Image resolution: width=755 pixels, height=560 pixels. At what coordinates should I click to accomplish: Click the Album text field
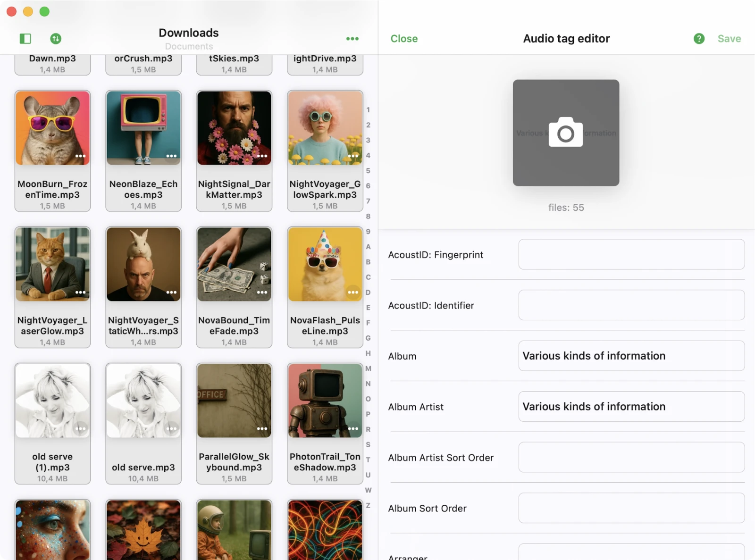(631, 356)
